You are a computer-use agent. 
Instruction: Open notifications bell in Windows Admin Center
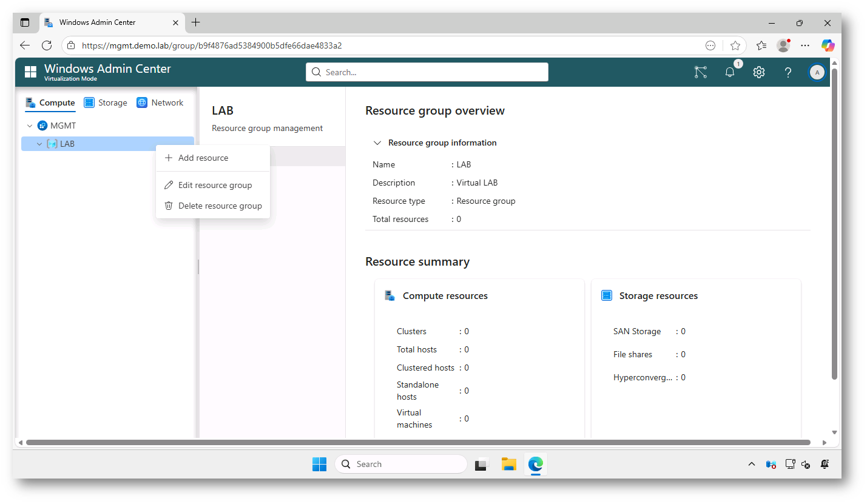(729, 72)
